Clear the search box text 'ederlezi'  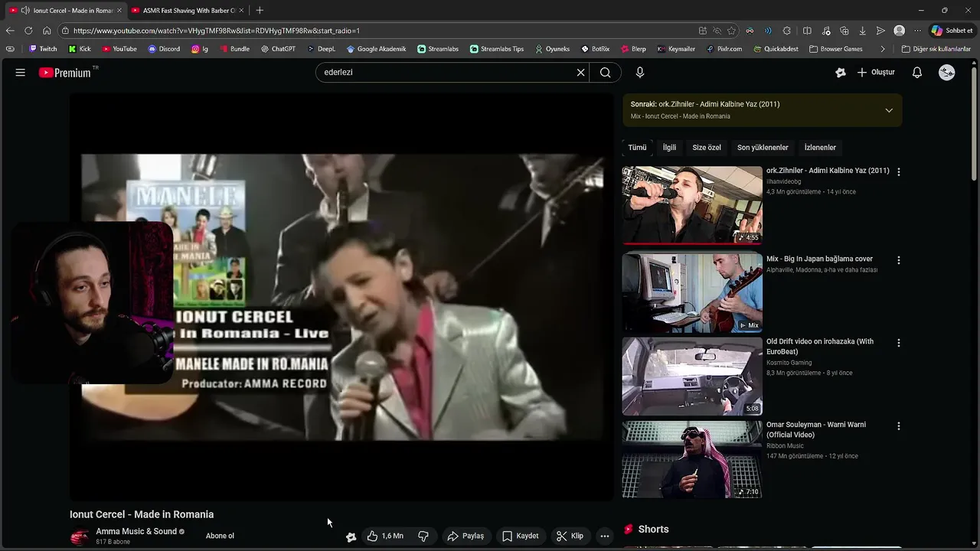581,73
